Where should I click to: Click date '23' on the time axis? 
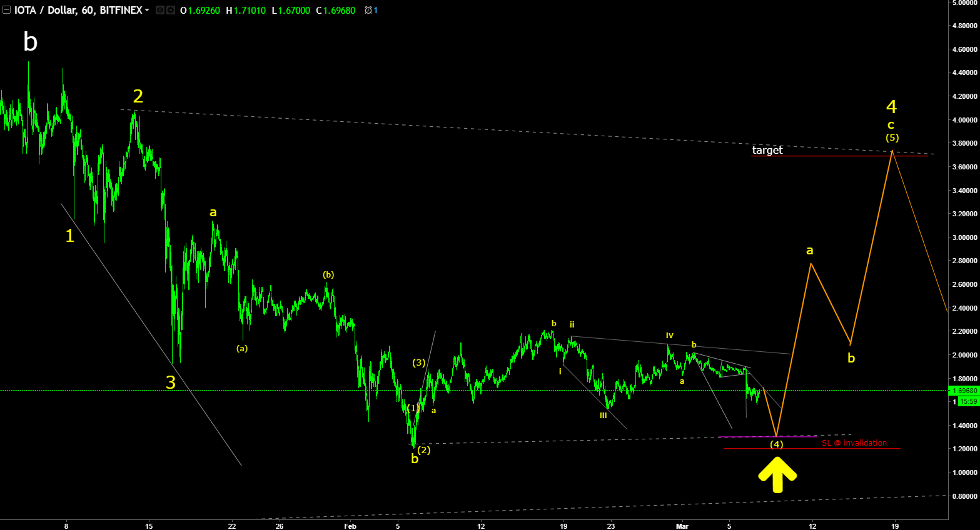611,526
